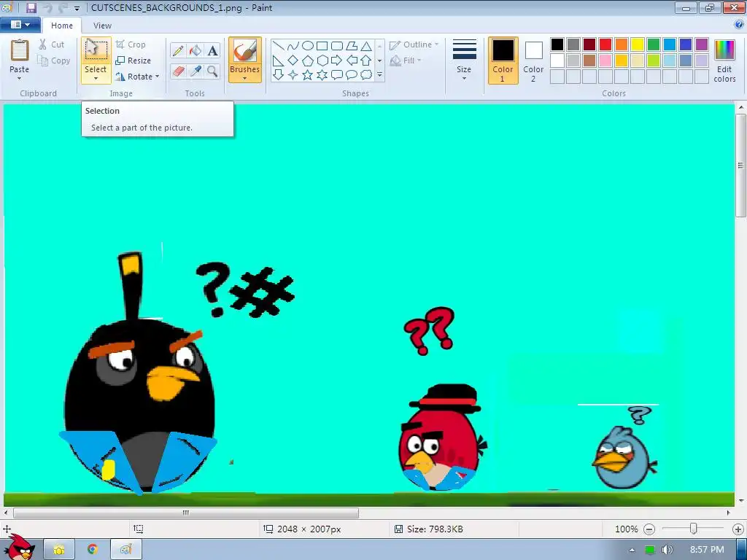The height and width of the screenshot is (560, 747).
Task: Choose the Cloud callout shape
Action: coord(366,75)
